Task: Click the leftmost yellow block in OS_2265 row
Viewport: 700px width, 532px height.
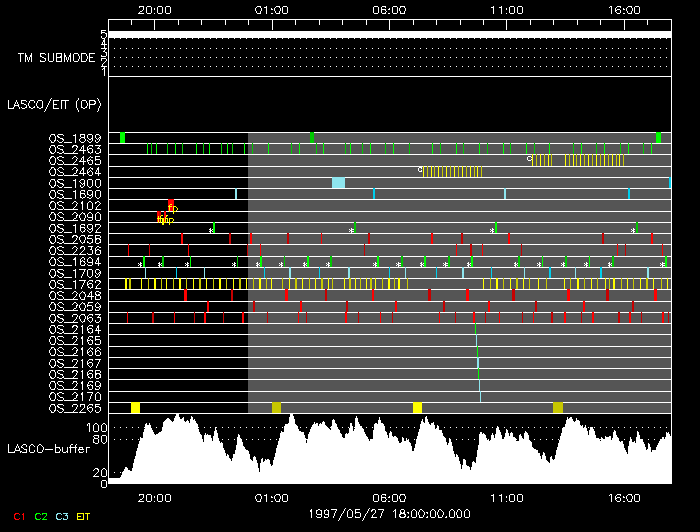Action: point(135,408)
